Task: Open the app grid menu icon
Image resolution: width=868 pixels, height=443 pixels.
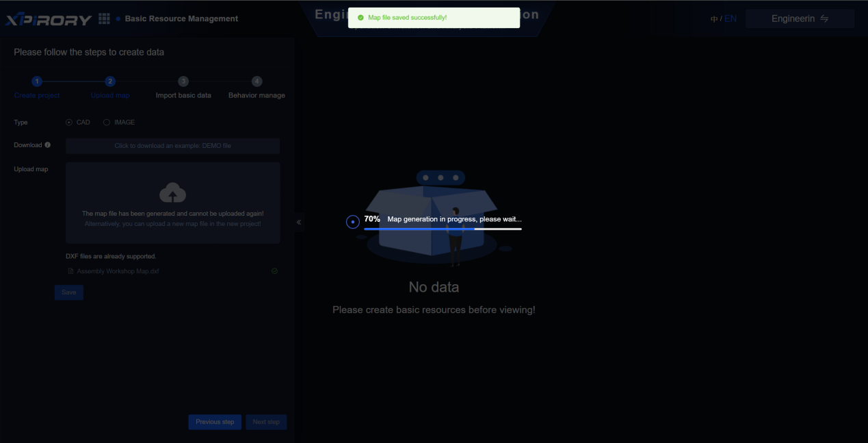Action: [104, 18]
